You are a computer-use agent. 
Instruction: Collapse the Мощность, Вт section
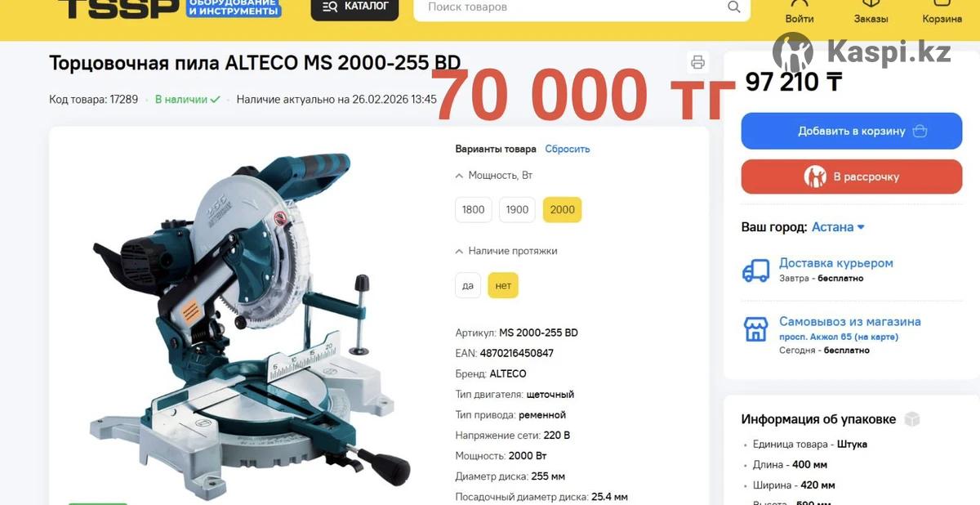tap(494, 175)
